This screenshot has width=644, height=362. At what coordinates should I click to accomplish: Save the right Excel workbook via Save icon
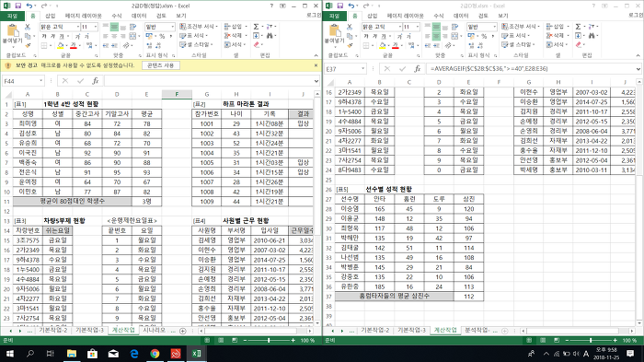340,6
